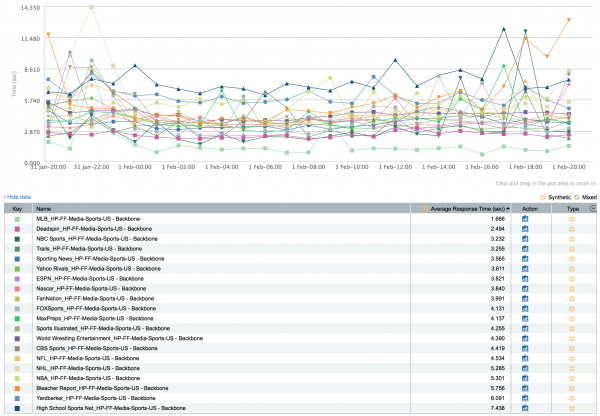Image resolution: width=600 pixels, height=416 pixels.
Task: Click the synthetic type icon in the MLB row
Action: point(572,219)
